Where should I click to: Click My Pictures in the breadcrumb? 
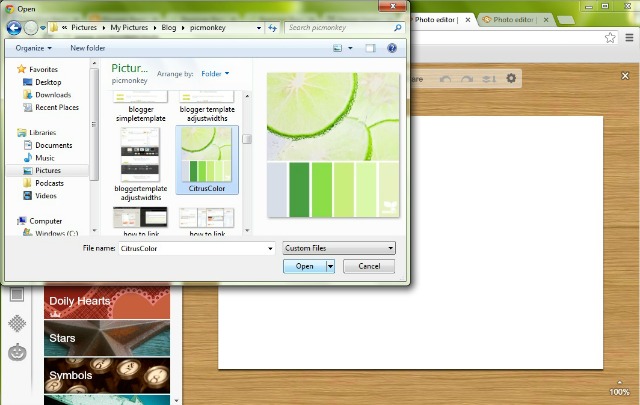pos(129,28)
